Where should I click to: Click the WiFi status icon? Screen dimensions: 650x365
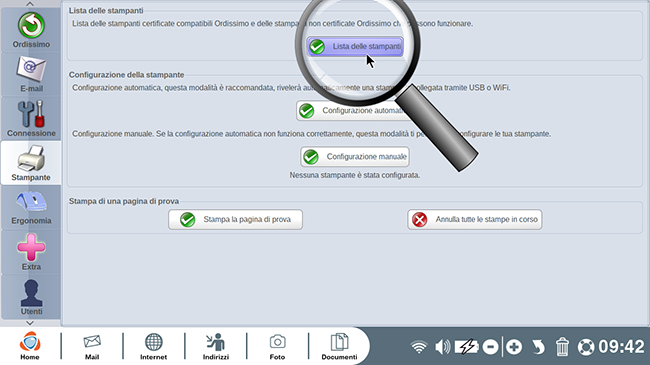[419, 347]
